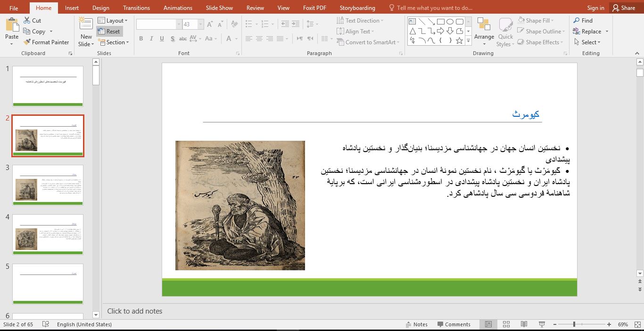Screen dimensions: 644x331
Task: Toggle Strikethrough formatting
Action: [183, 39]
